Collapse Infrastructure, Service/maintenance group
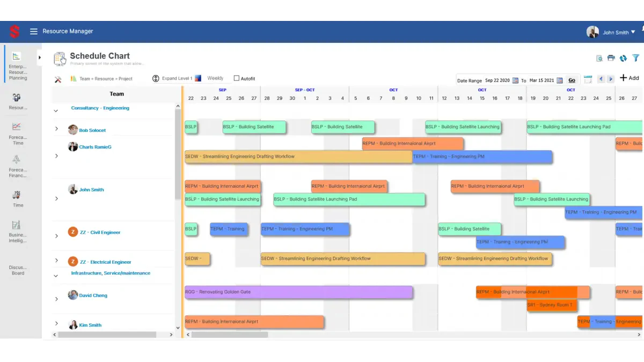The height and width of the screenshot is (362, 644). click(56, 276)
